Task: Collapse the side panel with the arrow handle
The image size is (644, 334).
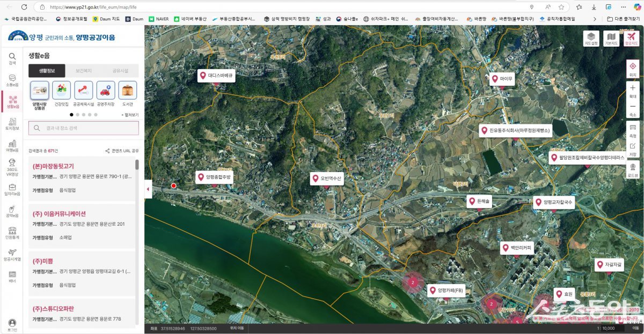Action: [148, 189]
